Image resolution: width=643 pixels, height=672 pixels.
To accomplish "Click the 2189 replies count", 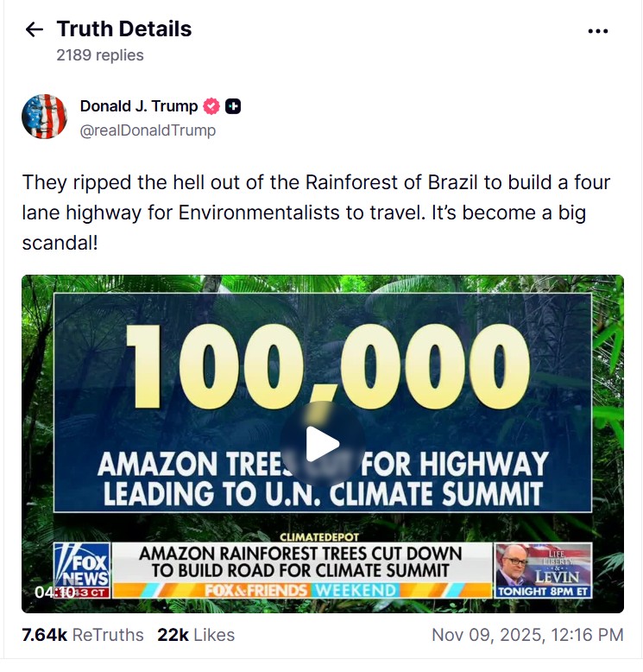I will point(100,55).
